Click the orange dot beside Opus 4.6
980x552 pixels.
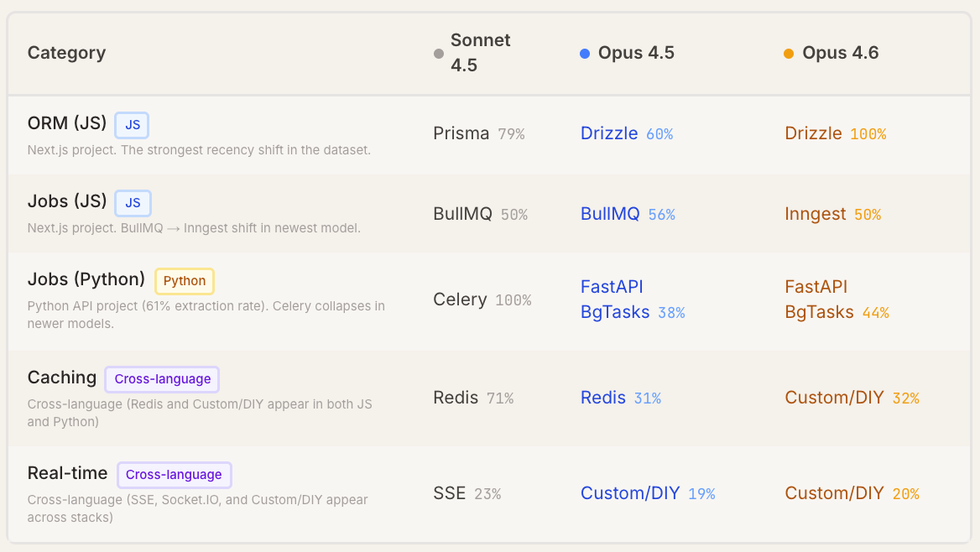[x=789, y=54]
